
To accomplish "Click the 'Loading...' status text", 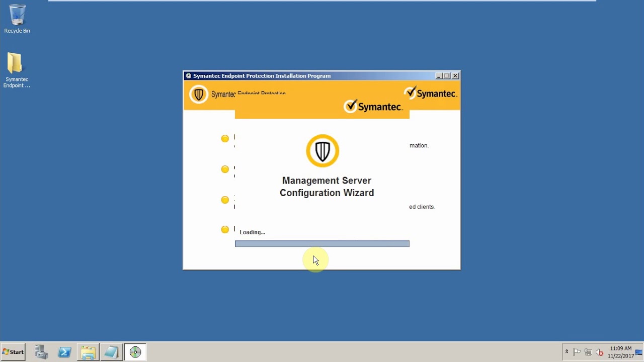I will (x=253, y=232).
